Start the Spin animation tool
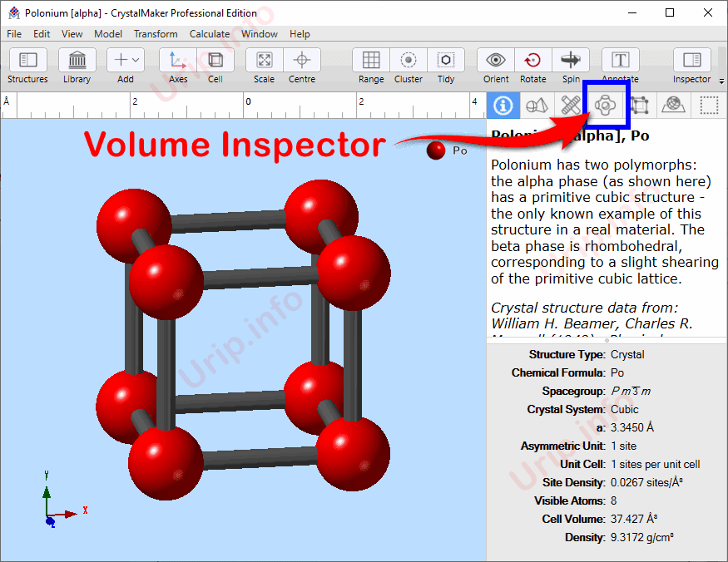Viewport: 728px width, 562px height. (571, 60)
